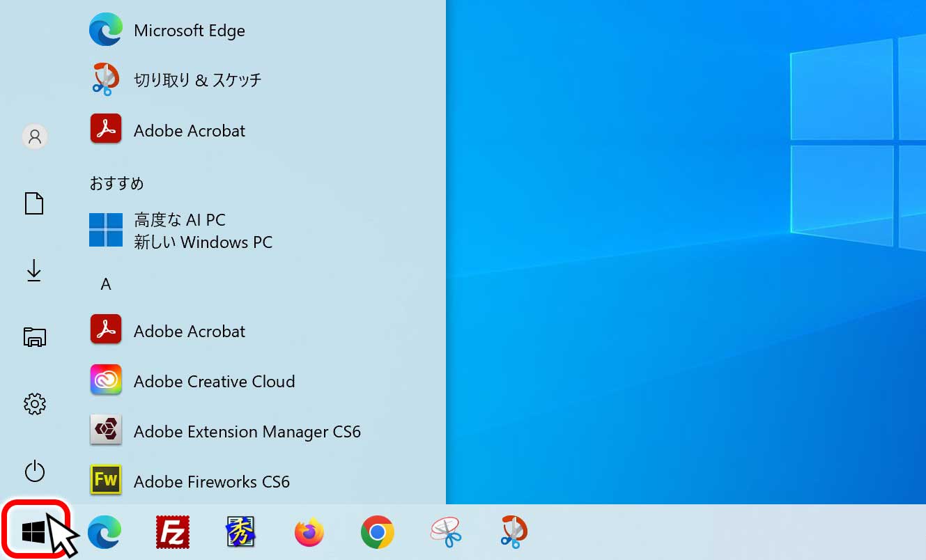This screenshot has width=926, height=560.
Task: Open File Explorer from the Start sidebar
Action: [x=34, y=337]
